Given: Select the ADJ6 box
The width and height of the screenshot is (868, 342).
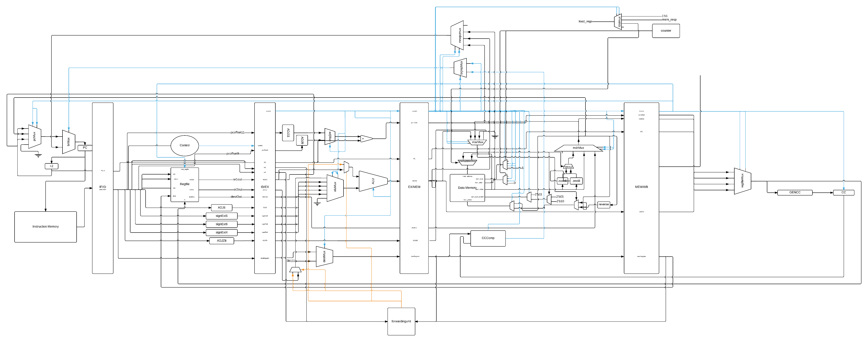Looking at the screenshot, I should [x=222, y=208].
